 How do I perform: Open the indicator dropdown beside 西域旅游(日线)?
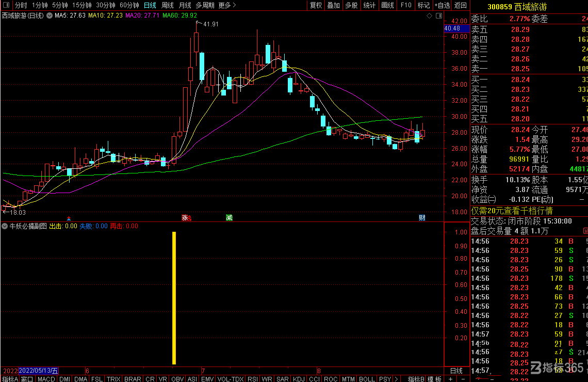tap(50, 16)
